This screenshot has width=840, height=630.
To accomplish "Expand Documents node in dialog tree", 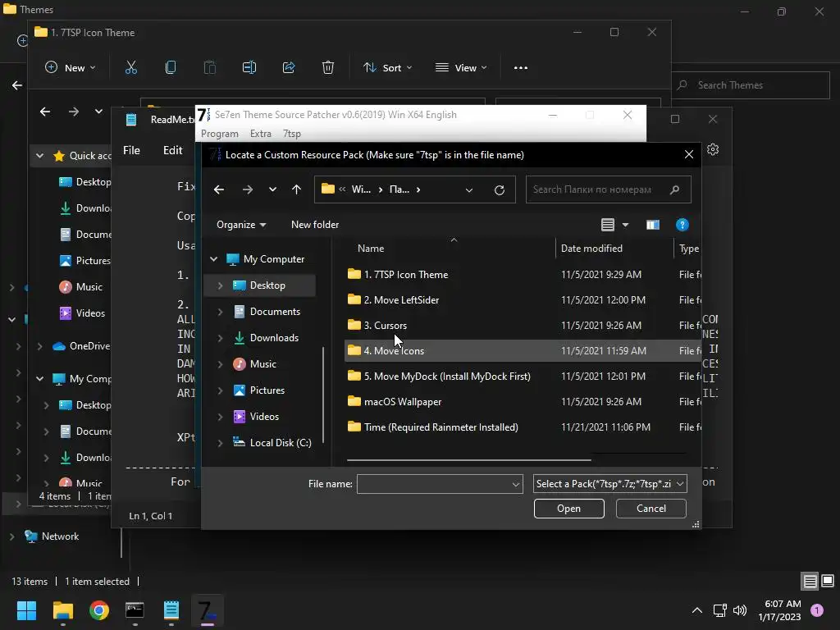I will coord(220,312).
